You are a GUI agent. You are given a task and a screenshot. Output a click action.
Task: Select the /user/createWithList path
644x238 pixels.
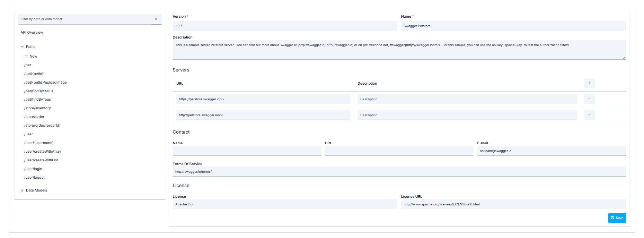tap(41, 160)
